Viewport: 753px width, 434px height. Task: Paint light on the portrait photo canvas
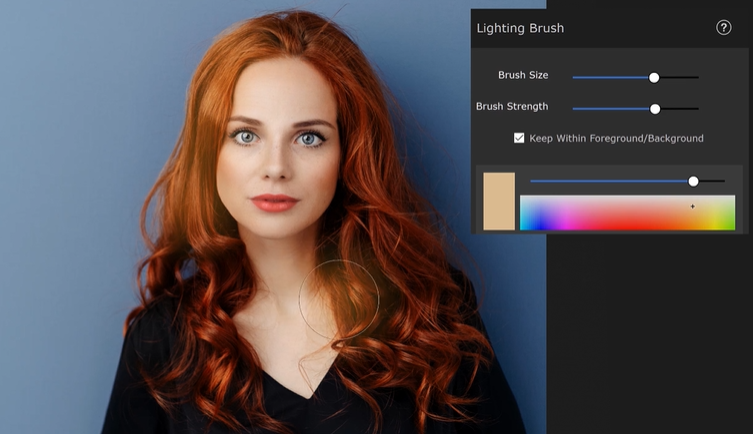[273, 217]
